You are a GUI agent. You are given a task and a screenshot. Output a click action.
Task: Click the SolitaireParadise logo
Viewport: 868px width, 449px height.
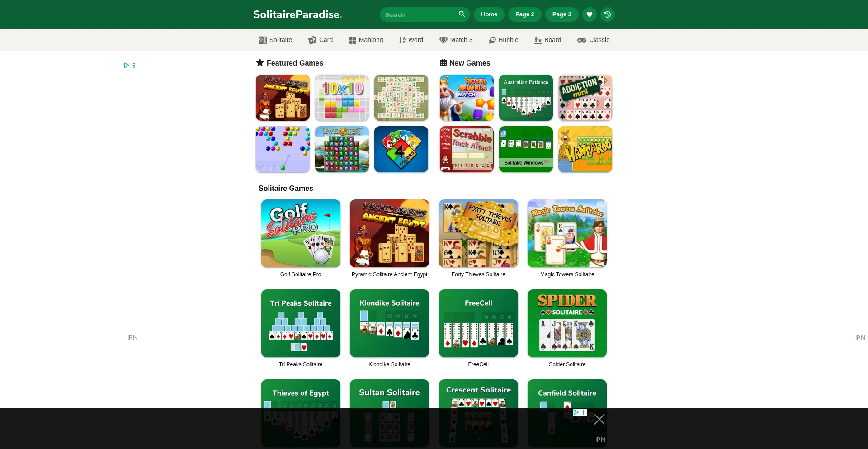297,14
